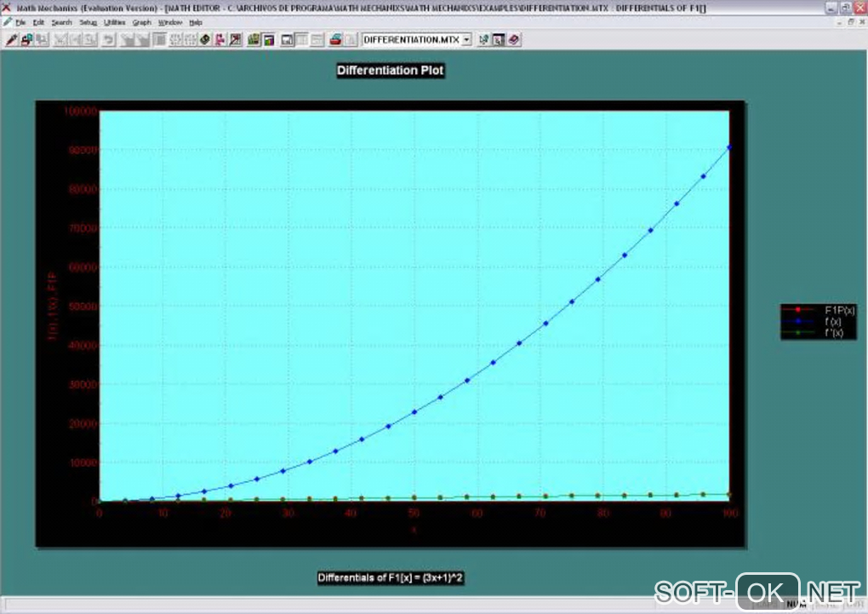Minimize the inner document window
The image size is (868, 614).
pos(840,22)
